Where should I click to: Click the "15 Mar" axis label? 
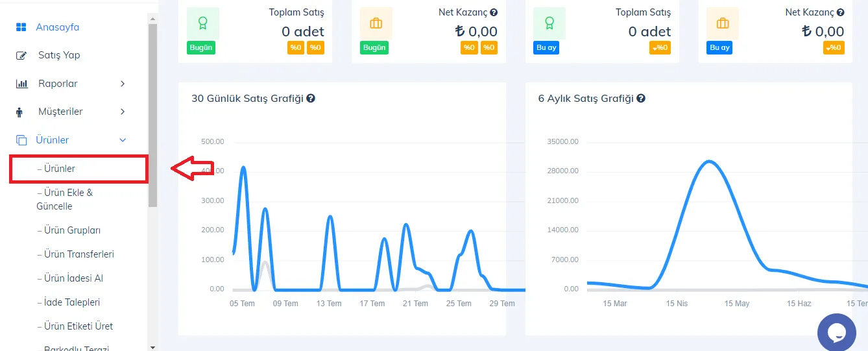tap(615, 304)
